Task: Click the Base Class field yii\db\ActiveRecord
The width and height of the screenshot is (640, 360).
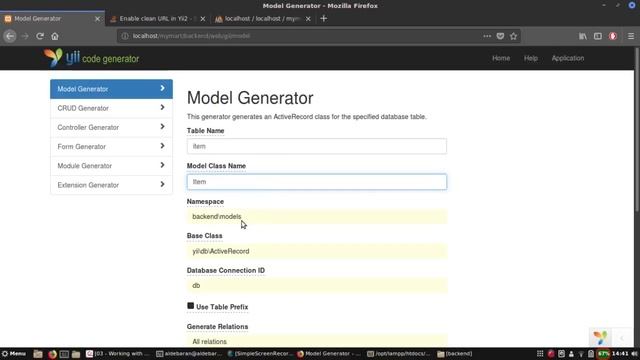Action: [317, 251]
